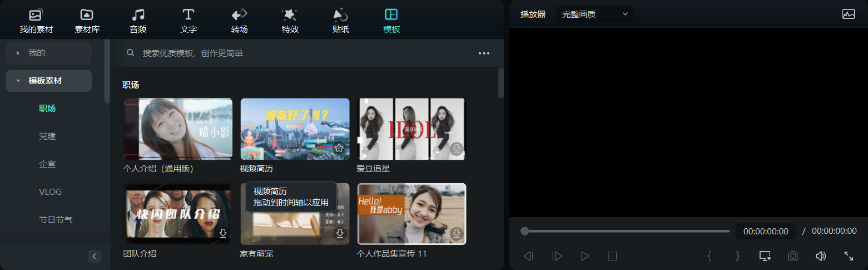
Task: Stop playback in the player
Action: point(613,256)
